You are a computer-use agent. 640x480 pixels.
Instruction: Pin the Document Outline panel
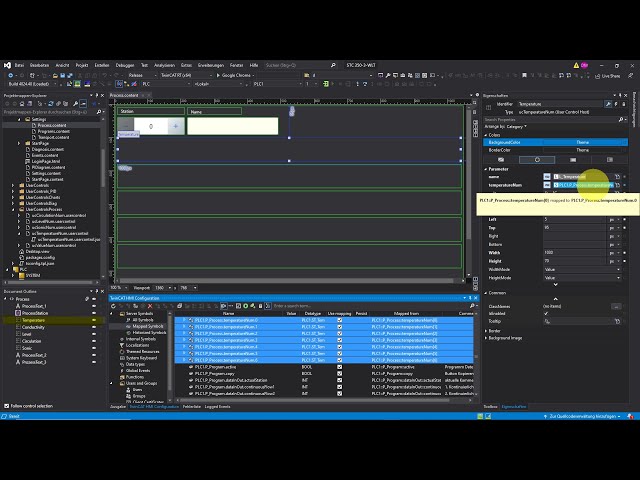click(97, 291)
